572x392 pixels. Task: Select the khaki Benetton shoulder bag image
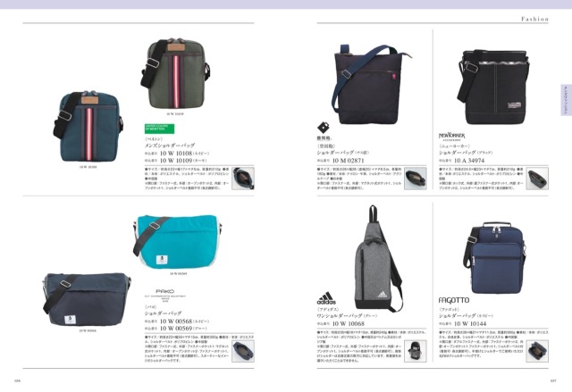(x=175, y=73)
